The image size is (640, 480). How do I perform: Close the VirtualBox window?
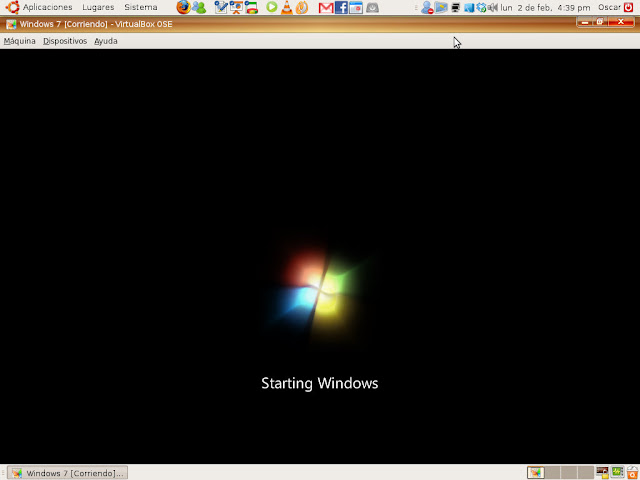click(621, 22)
